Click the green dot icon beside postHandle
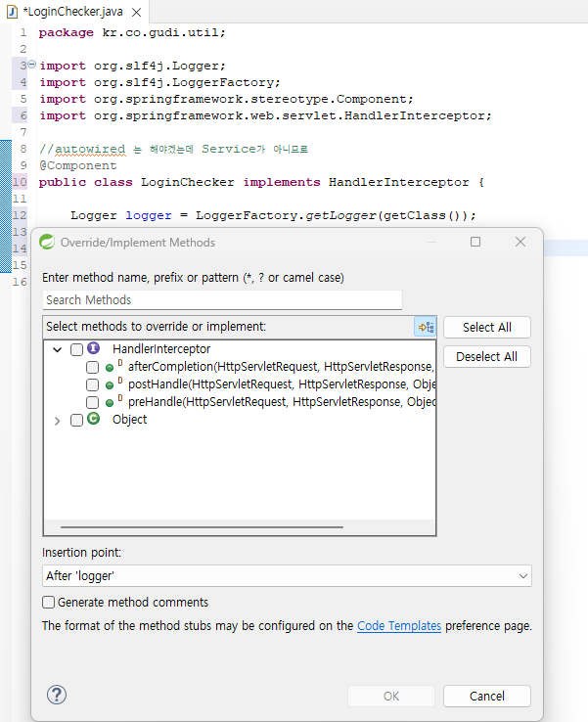The image size is (588, 722). (x=110, y=385)
